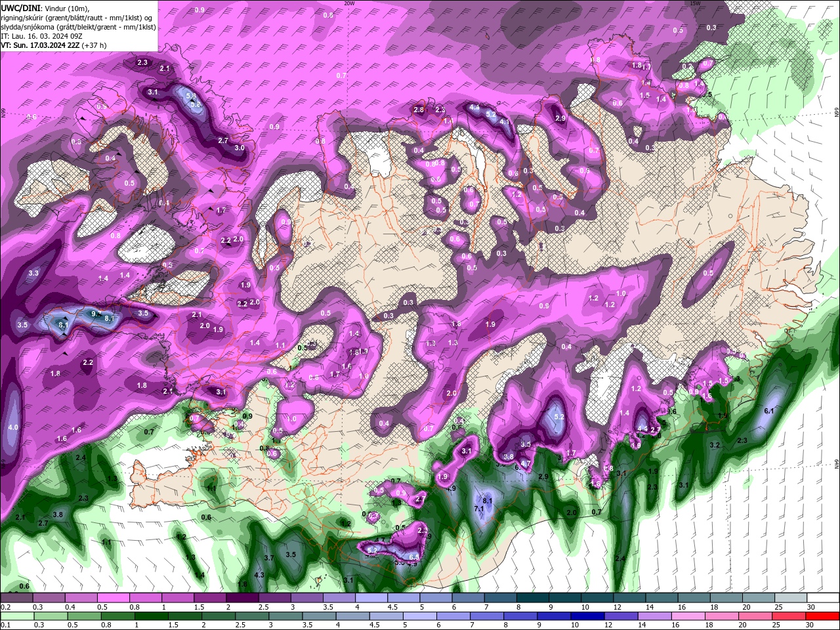Click the 15W longitude label at top
The height and width of the screenshot is (630, 840).
(x=696, y=3)
